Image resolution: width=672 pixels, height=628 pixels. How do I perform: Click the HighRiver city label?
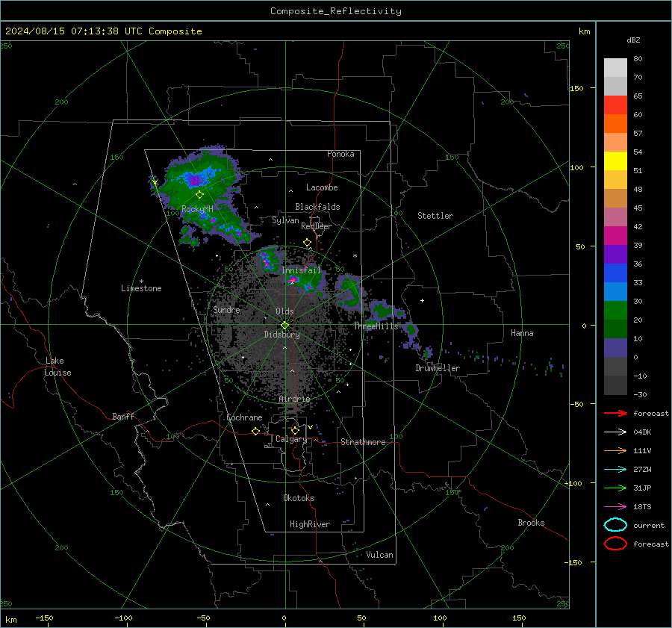310,524
